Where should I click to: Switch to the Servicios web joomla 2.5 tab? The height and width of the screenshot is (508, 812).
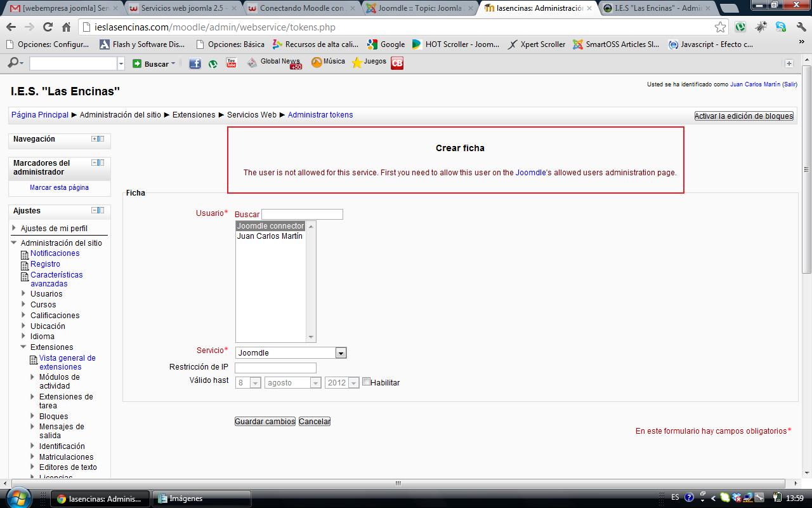tap(182, 9)
